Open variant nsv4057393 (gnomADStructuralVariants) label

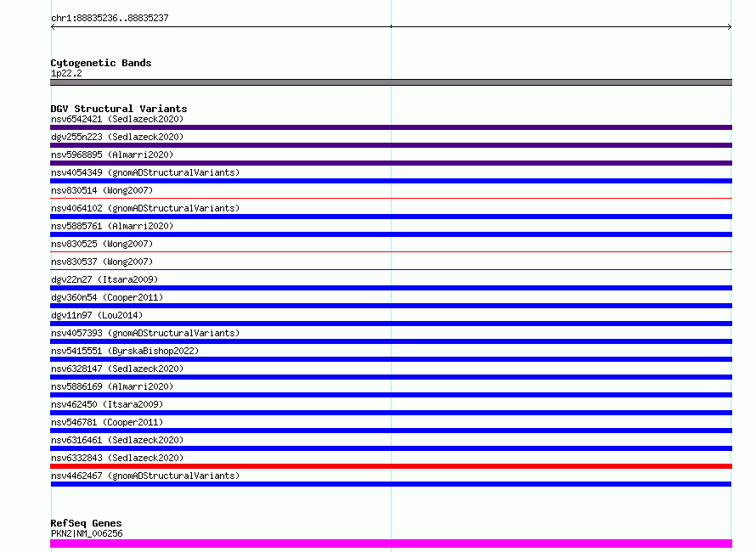coord(145,333)
